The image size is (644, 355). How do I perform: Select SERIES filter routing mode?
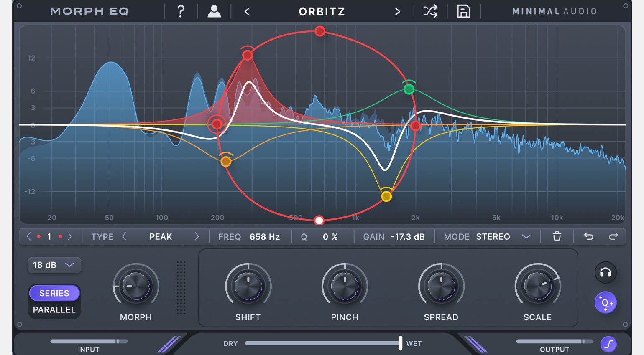[54, 293]
